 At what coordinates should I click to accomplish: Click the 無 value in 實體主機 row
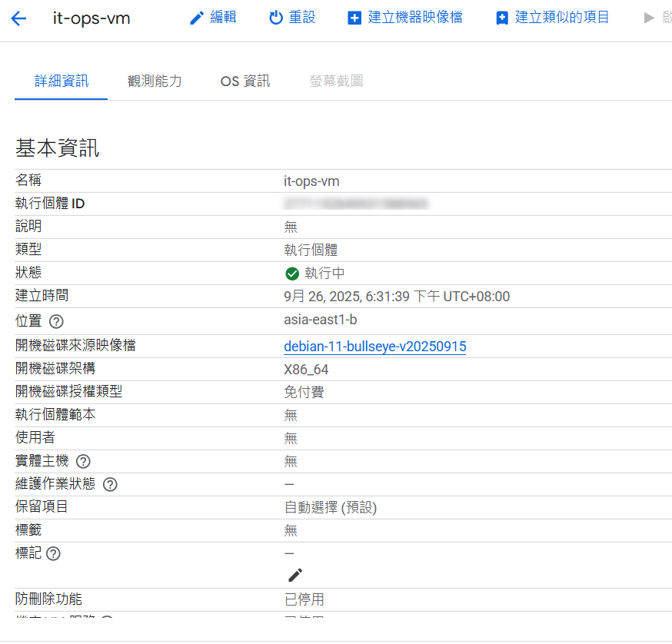point(290,461)
